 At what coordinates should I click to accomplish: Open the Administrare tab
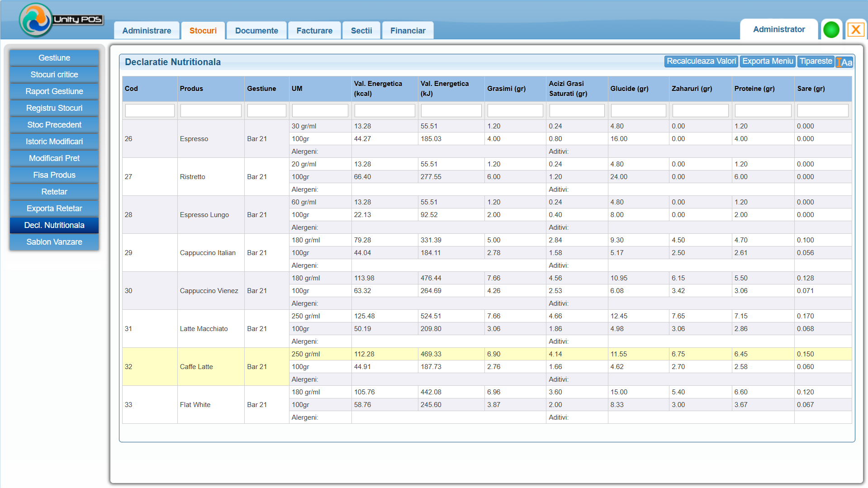(x=147, y=31)
